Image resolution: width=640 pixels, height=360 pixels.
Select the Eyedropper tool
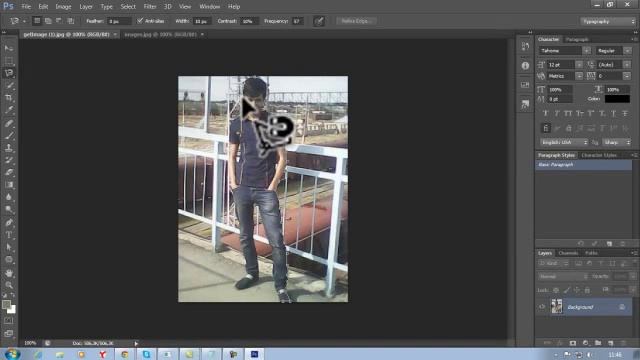[9, 110]
